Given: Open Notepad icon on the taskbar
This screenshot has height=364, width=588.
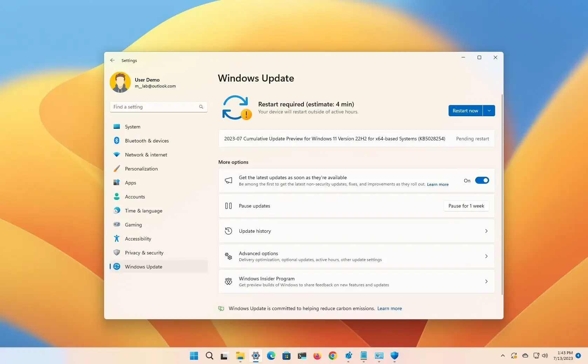Looking at the screenshot, I should click(363, 356).
